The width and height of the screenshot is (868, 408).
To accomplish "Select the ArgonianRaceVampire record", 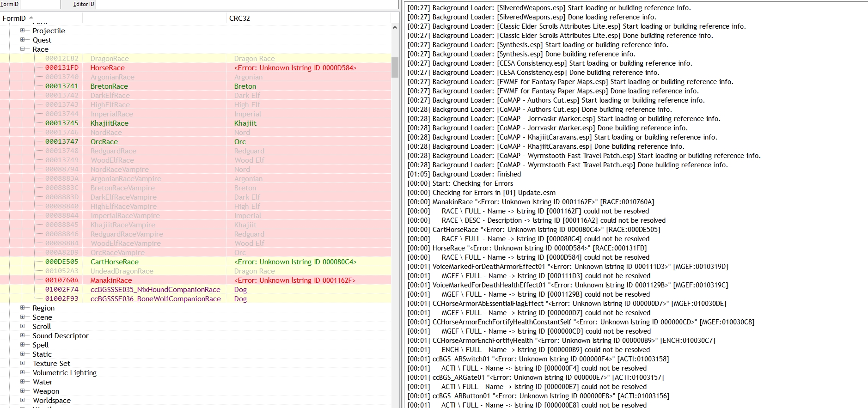I will [196, 178].
